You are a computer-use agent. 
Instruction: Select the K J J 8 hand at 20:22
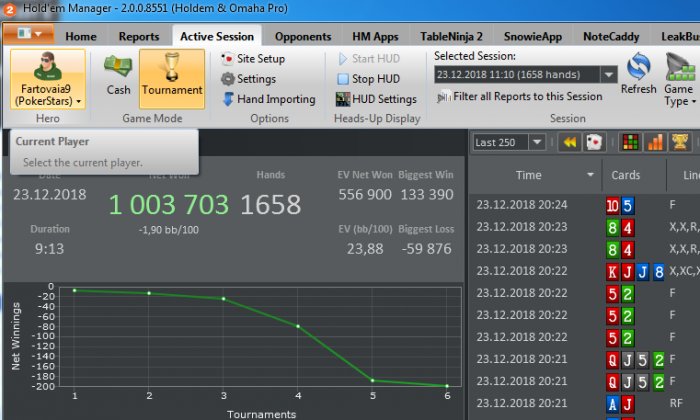coord(584,271)
